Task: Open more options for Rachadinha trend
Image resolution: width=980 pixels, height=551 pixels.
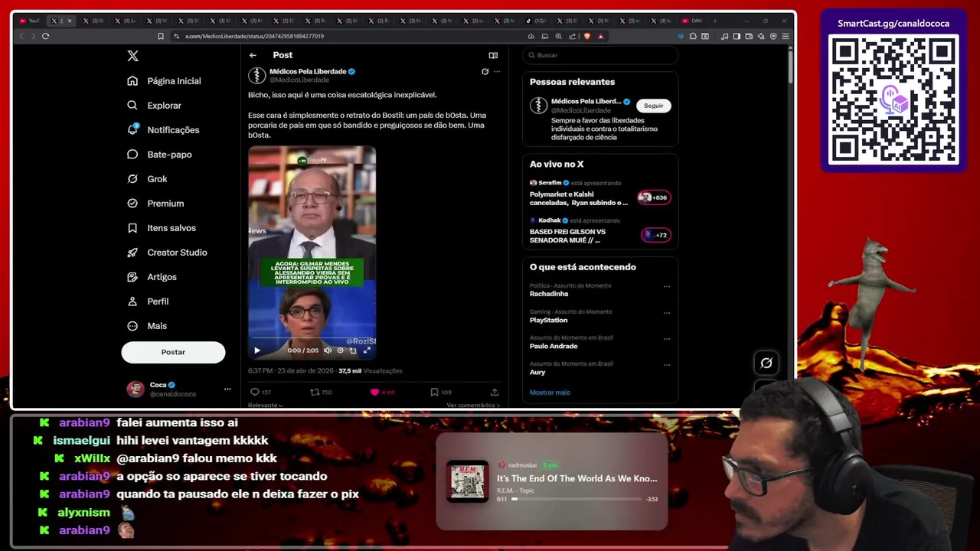Action: [x=667, y=286]
